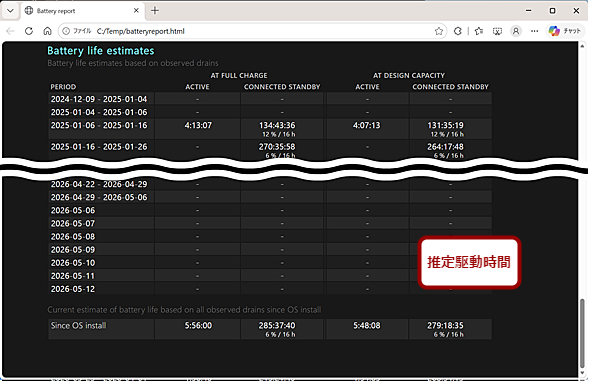Select the Since OS install row label
This screenshot has width=589, height=382.
[79, 326]
